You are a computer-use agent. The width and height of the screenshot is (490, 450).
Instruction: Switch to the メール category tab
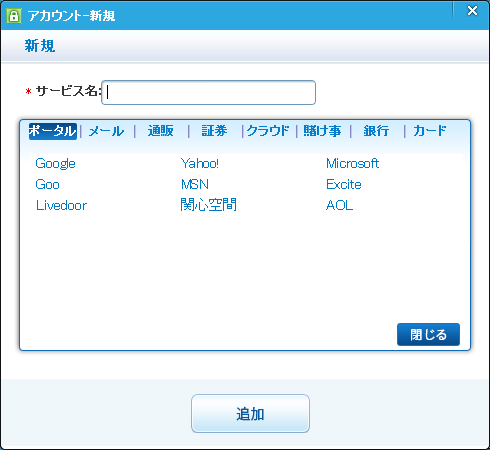click(107, 131)
